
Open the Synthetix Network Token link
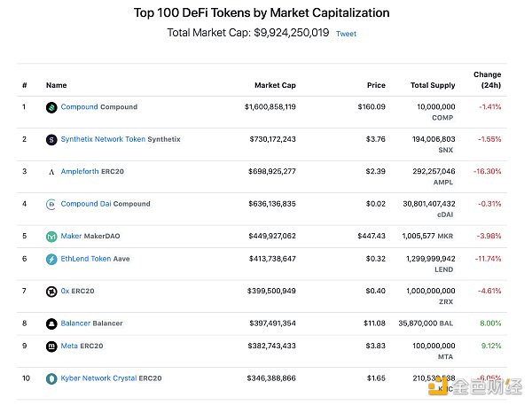(x=103, y=139)
